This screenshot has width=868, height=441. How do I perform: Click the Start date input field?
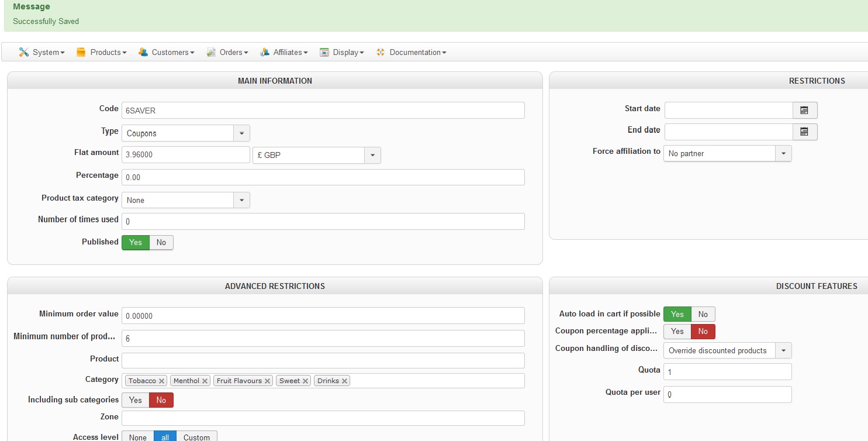(729, 110)
